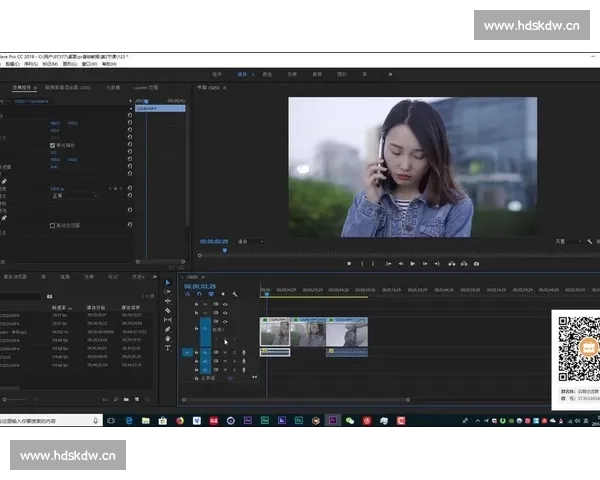Click the Mark In bracket button
The width and height of the screenshot is (600, 480).
pyautogui.click(x=362, y=264)
